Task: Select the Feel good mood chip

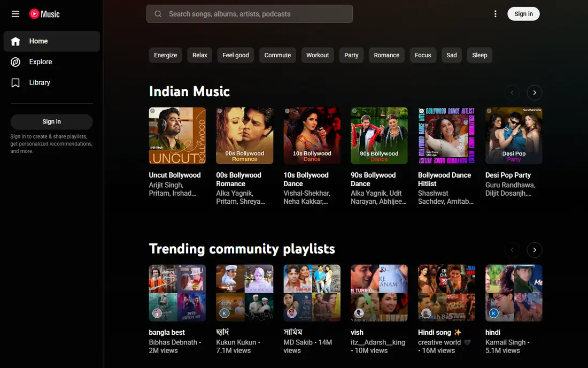Action: (236, 55)
